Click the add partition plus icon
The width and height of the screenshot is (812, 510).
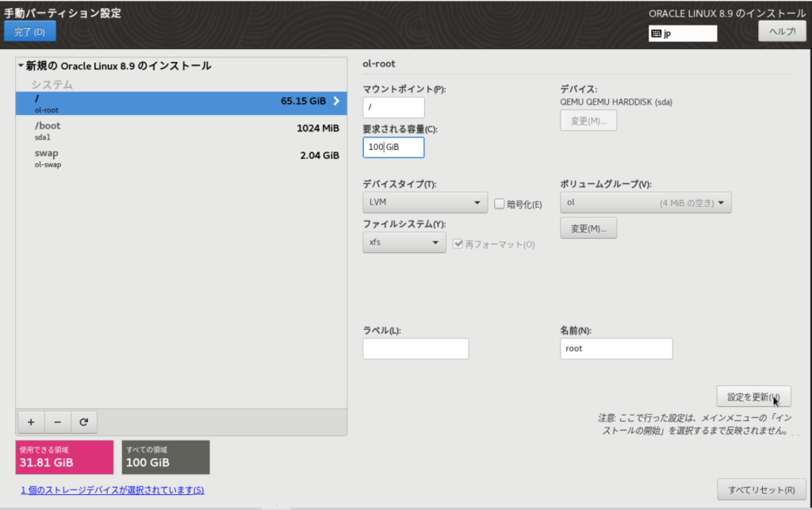30,421
